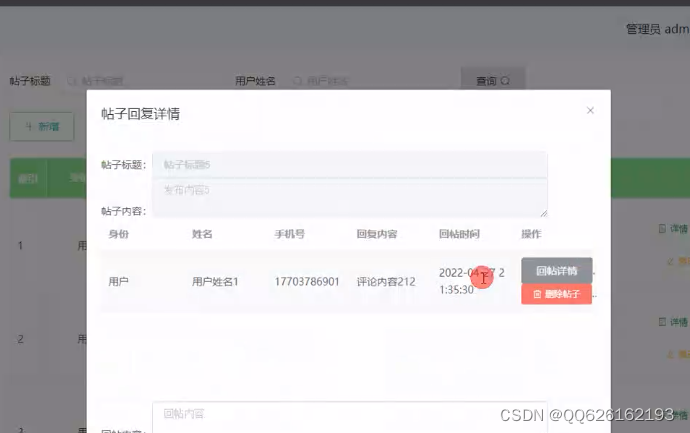Click the 回帖内容 reply textarea
This screenshot has height=433, width=690.
coord(350,417)
